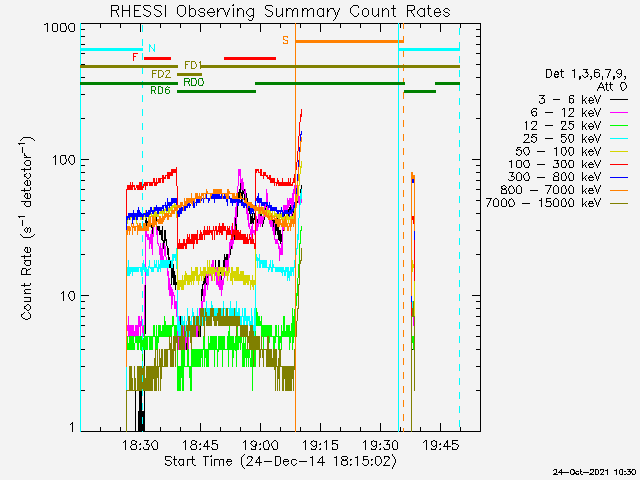640x480 pixels.
Task: Click the 19:00 time axis label
Action: [x=260, y=445]
